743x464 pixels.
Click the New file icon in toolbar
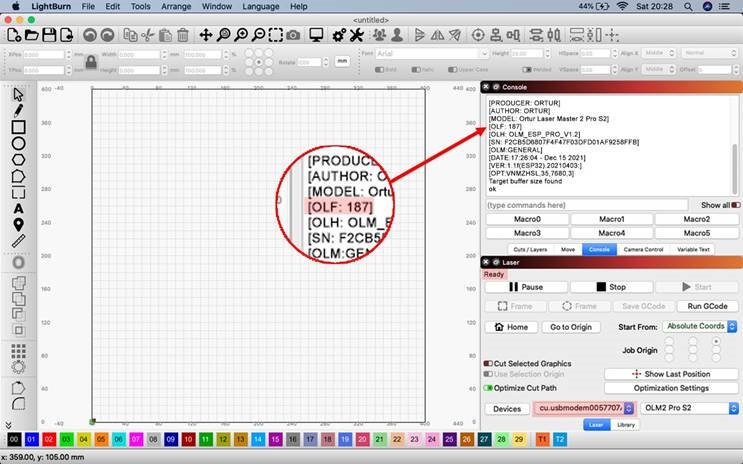point(13,35)
